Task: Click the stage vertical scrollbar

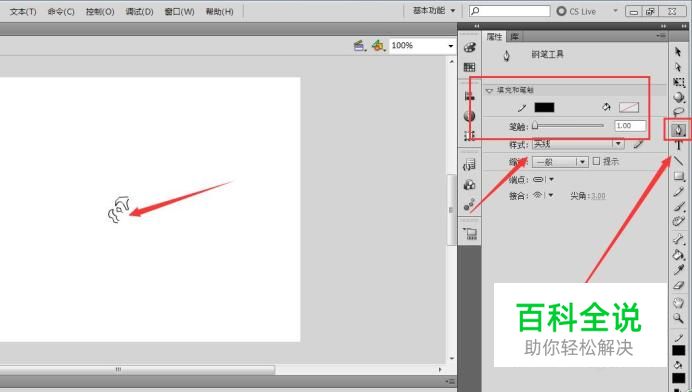Action: (451, 210)
